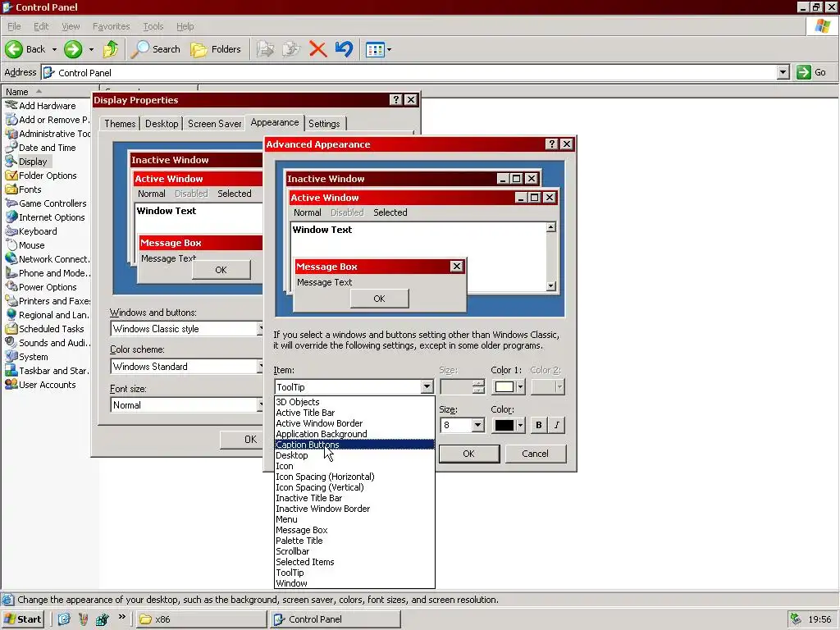Open the File menu
This screenshot has width=840, height=630.
click(14, 26)
